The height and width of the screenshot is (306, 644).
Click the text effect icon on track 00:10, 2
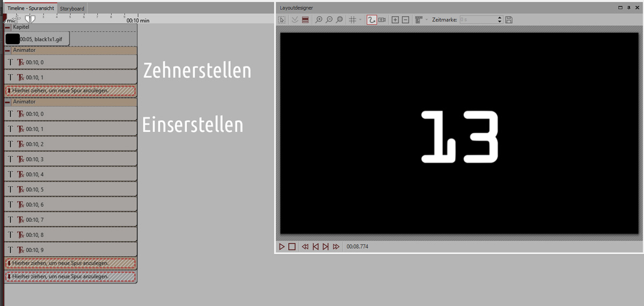[x=21, y=144]
